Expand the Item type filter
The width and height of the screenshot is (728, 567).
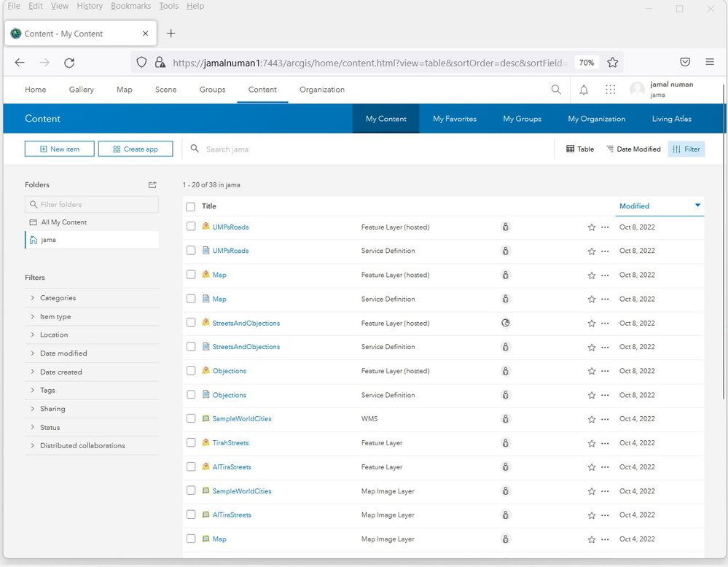coord(92,316)
